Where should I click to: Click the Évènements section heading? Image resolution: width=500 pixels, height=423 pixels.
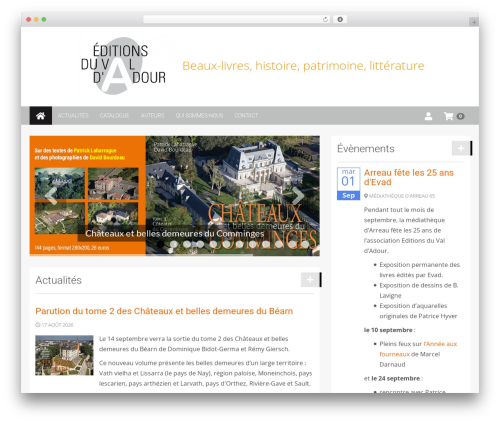coord(366,148)
